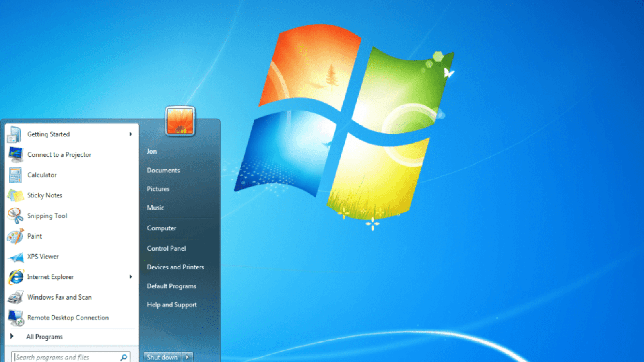Click the XPS Viewer paper plane icon
Screen dimensions: 644x362
(x=16, y=257)
